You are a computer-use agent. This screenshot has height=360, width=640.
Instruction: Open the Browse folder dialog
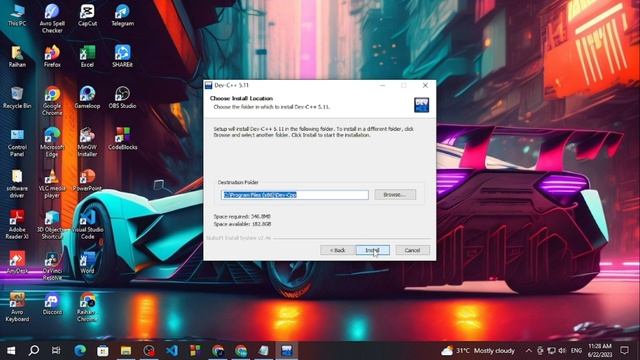tap(395, 195)
